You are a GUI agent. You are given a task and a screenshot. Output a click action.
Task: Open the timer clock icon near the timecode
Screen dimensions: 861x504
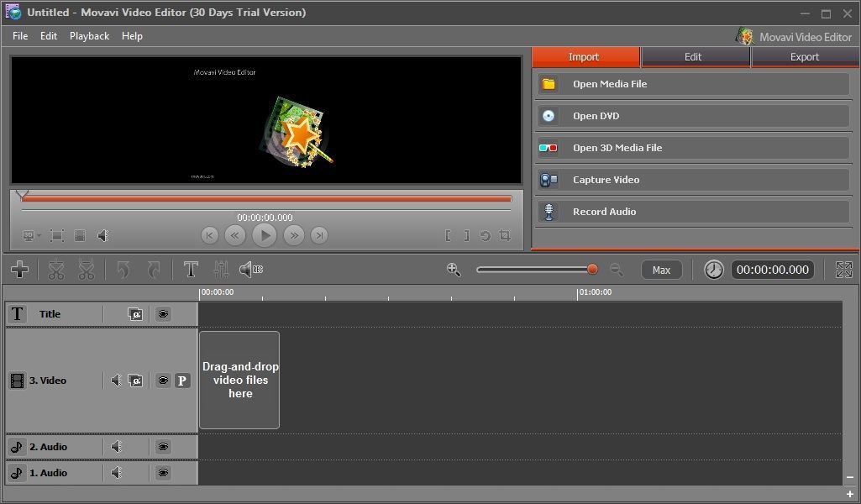713,270
